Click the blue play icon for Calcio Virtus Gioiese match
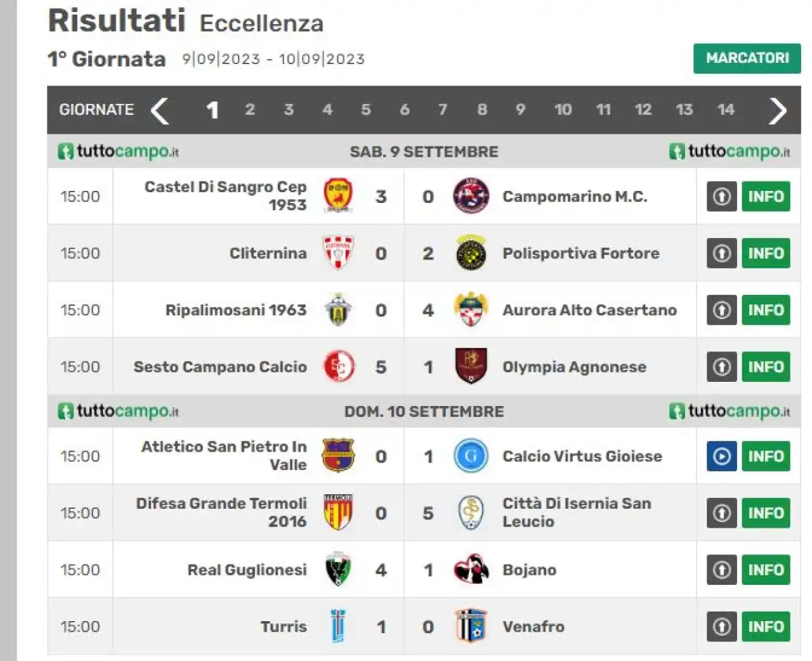The image size is (812, 661). point(722,456)
